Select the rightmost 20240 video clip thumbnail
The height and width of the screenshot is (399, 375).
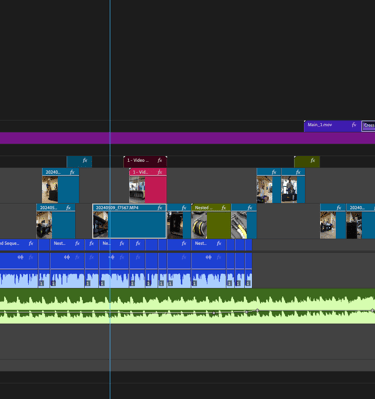pos(354,225)
